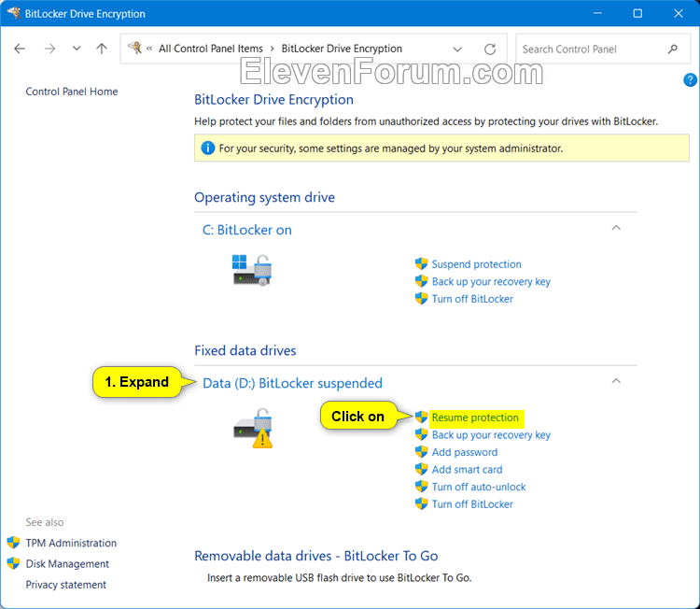The width and height of the screenshot is (700, 609).
Task: Click shield icon beside Add smart card
Action: (x=421, y=469)
